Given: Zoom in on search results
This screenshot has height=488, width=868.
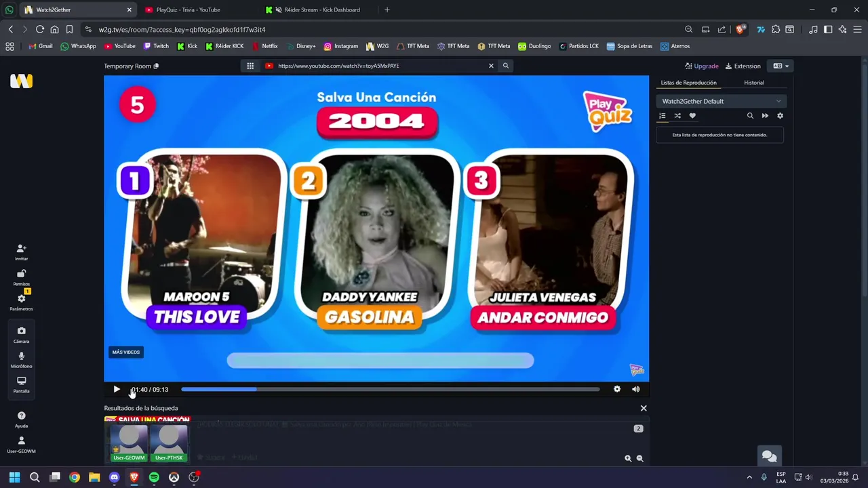Looking at the screenshot, I should coord(628,458).
